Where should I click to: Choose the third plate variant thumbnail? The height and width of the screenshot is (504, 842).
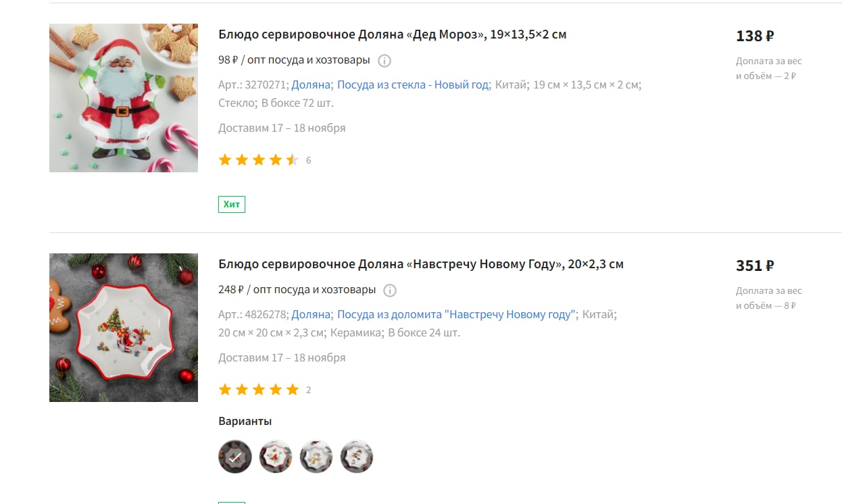(316, 457)
